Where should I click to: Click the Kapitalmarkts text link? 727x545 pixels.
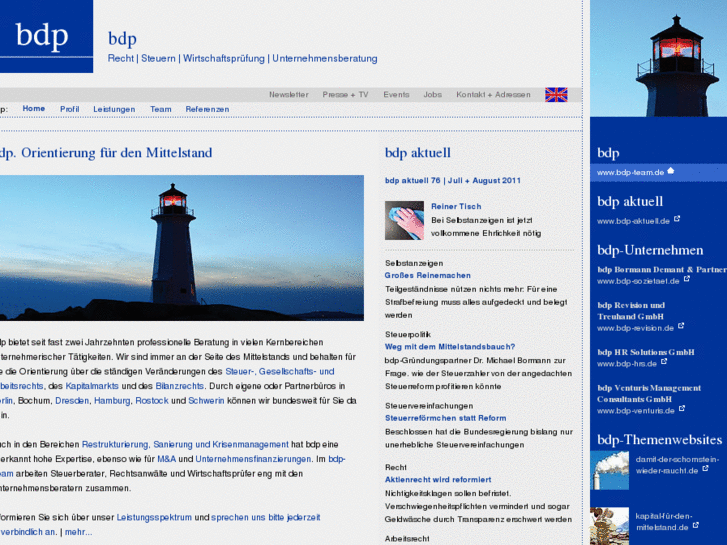(x=92, y=386)
